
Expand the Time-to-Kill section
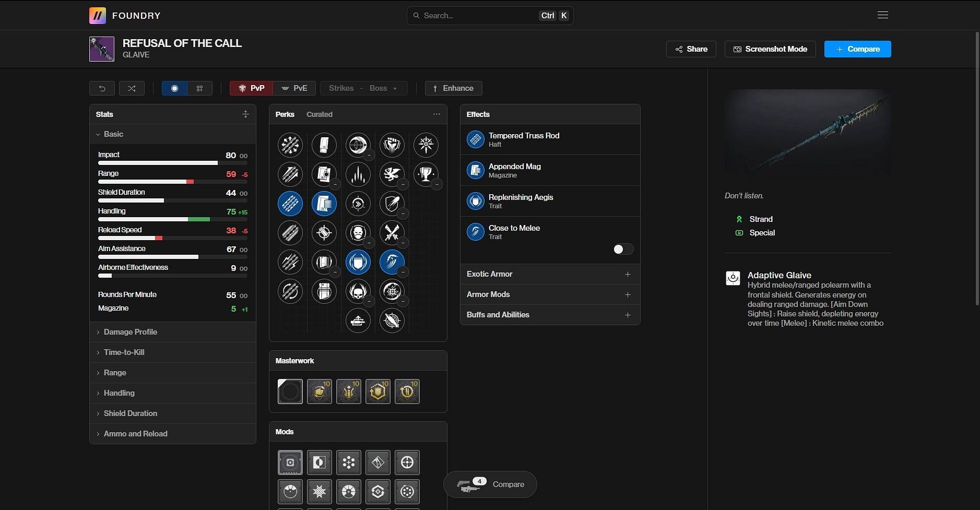(x=173, y=352)
